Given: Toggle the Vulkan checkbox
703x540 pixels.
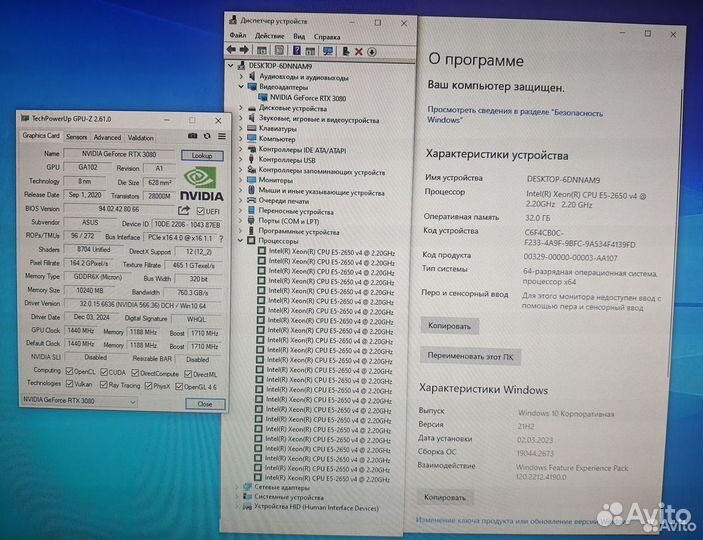Looking at the screenshot, I should click(x=69, y=384).
